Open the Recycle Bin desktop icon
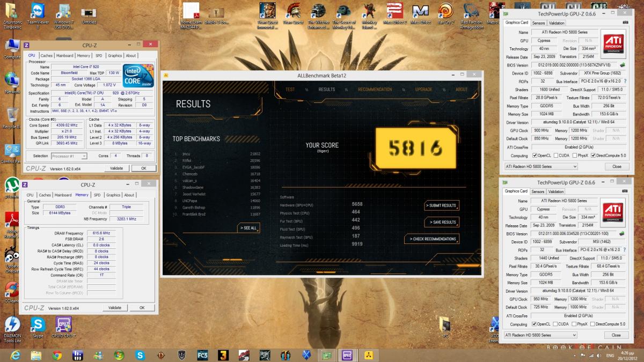 [x=11, y=118]
